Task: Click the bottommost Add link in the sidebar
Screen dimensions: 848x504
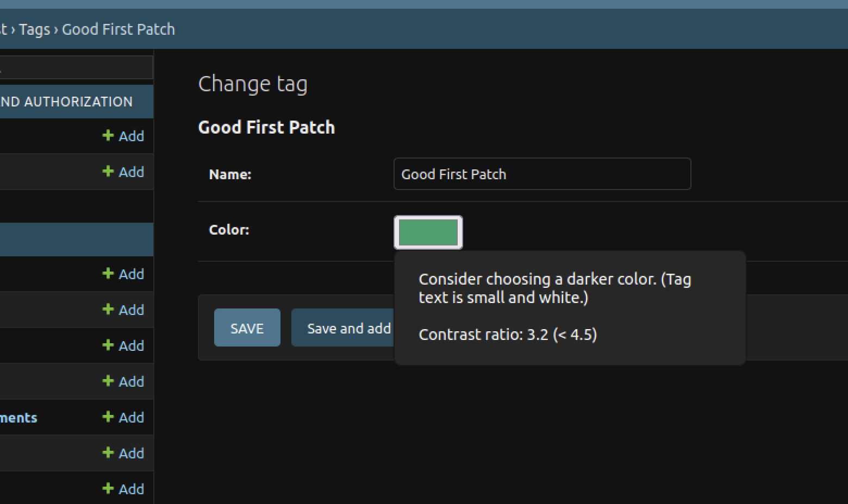Action: (123, 489)
